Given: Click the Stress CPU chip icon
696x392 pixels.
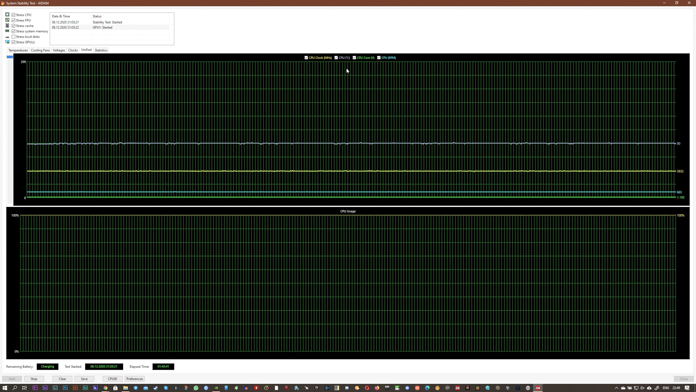Looking at the screenshot, I should coord(7,15).
